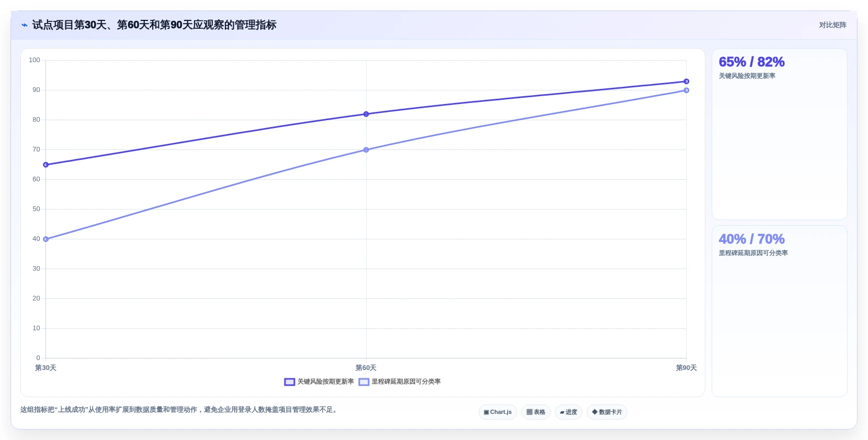The height and width of the screenshot is (440, 868).
Task: Select the Chart.js tag
Action: [498, 412]
